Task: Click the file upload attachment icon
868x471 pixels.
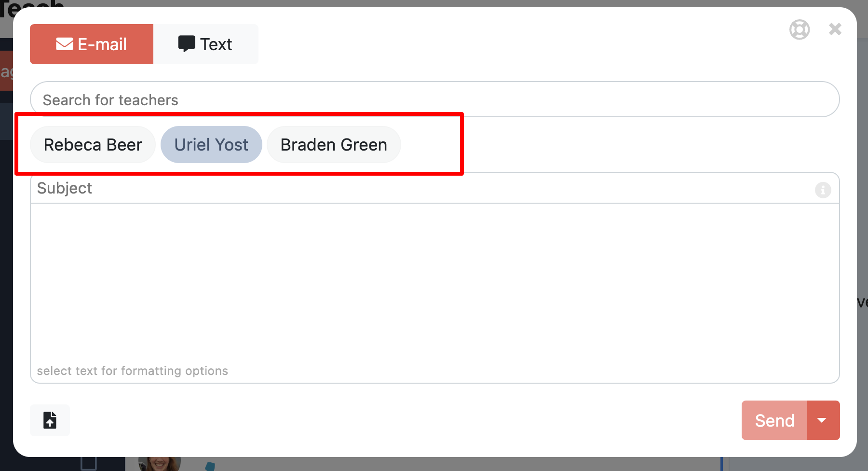Action: (x=50, y=420)
